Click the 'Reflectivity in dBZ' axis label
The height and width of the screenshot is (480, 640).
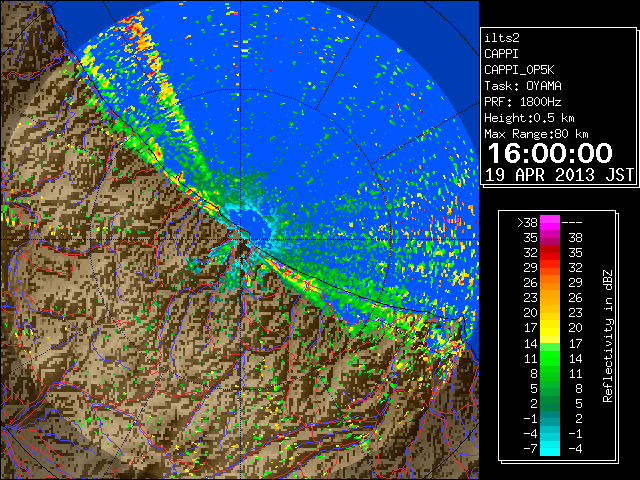(x=608, y=336)
